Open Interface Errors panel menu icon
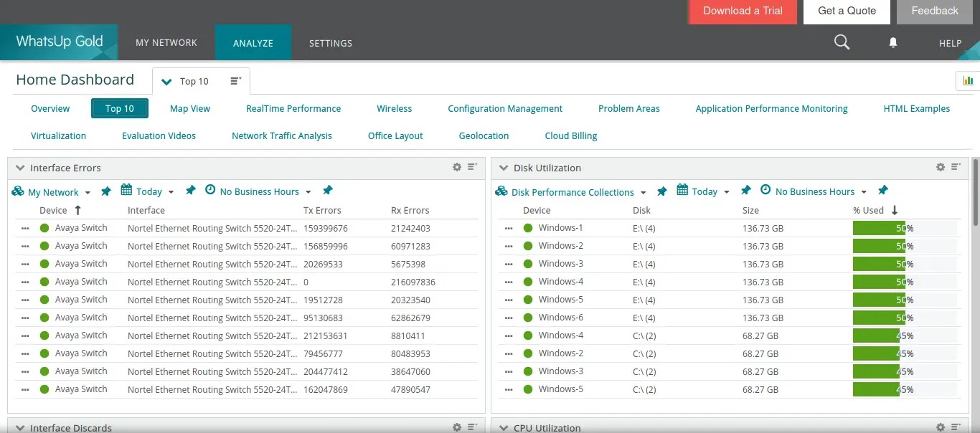The height and width of the screenshot is (433, 980). point(472,167)
